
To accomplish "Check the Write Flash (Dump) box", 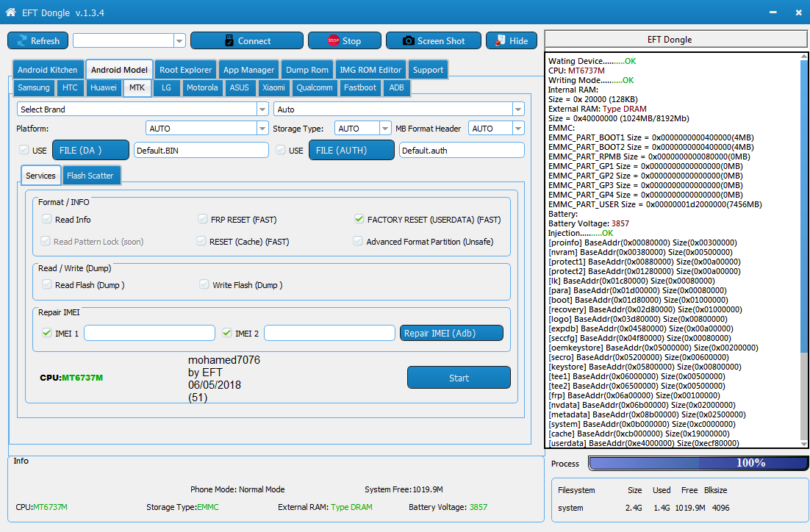I will point(204,284).
